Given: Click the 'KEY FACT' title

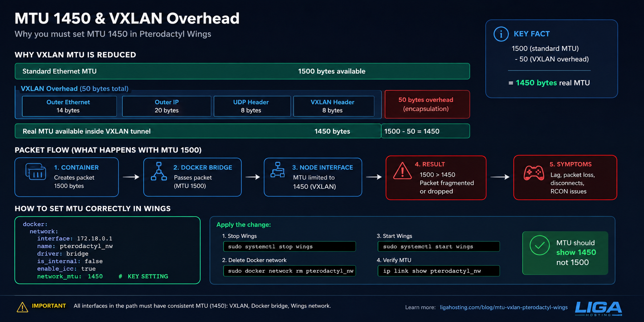Looking at the screenshot, I should click(x=531, y=34).
